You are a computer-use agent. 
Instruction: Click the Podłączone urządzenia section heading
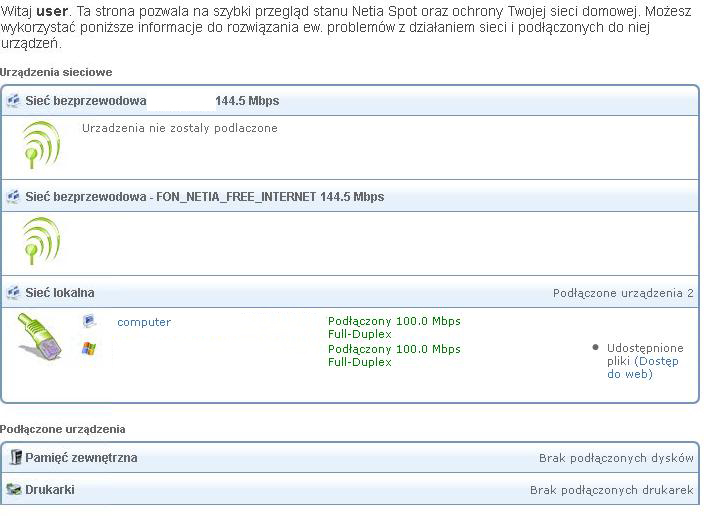pyautogui.click(x=63, y=429)
